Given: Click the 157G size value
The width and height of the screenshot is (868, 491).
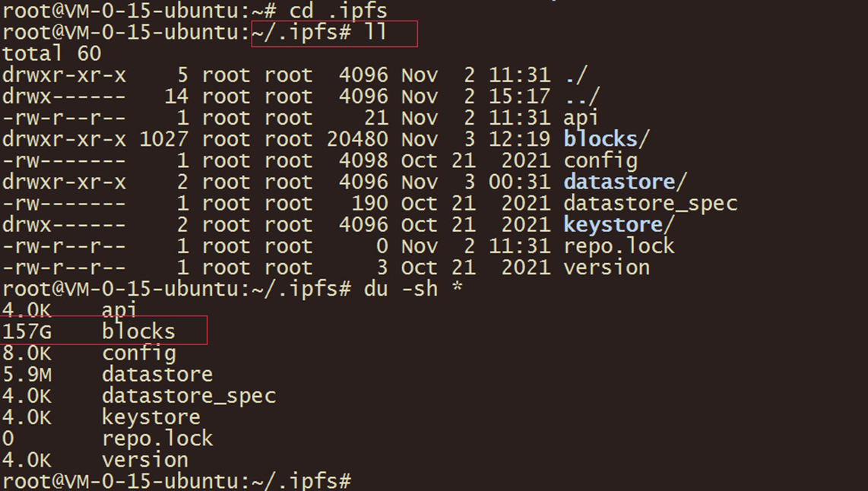Looking at the screenshot, I should coord(27,332).
